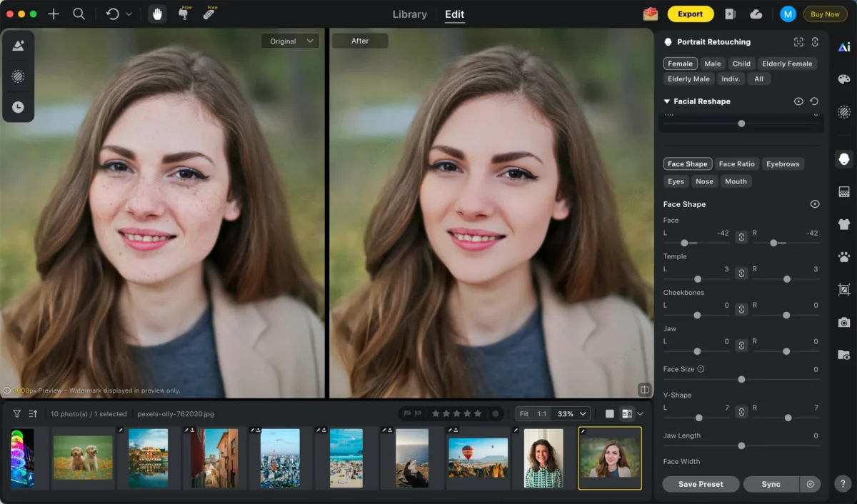
Task: Select the Crop and transform tool
Action: 843,290
